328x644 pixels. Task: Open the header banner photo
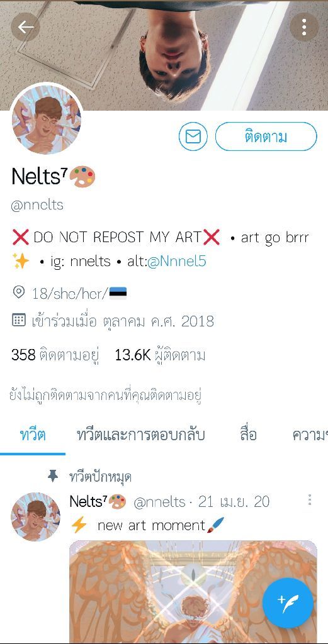tap(164, 55)
